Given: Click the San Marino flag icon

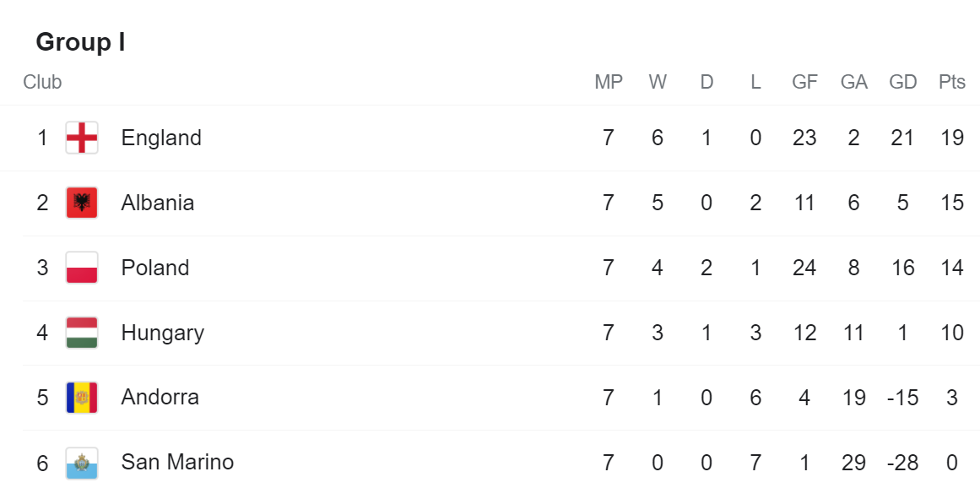Looking at the screenshot, I should [x=82, y=463].
